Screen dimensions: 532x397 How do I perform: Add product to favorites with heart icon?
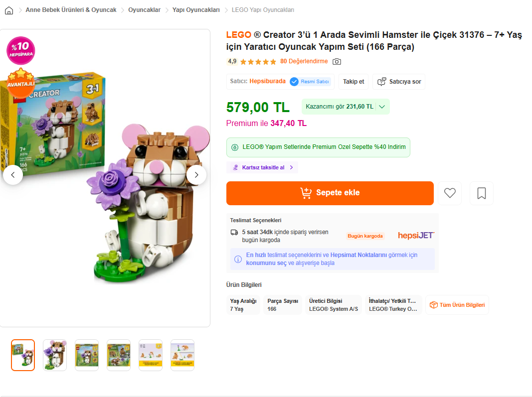coord(450,193)
